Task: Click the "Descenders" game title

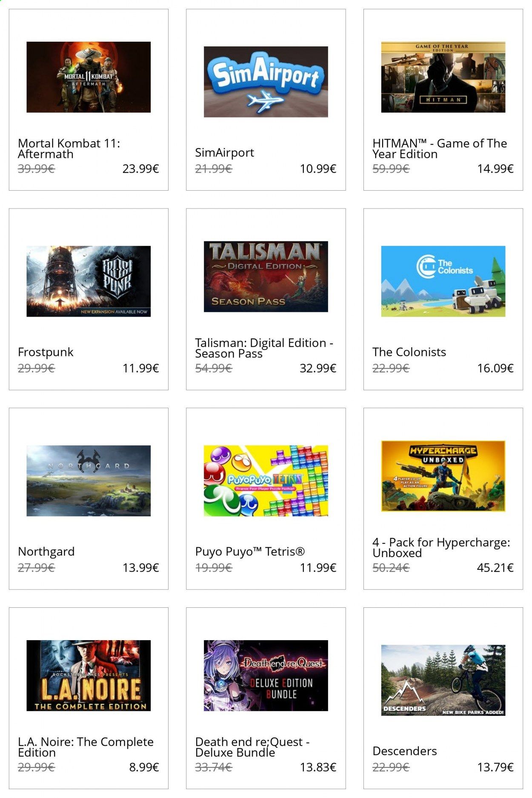Action: (x=405, y=751)
